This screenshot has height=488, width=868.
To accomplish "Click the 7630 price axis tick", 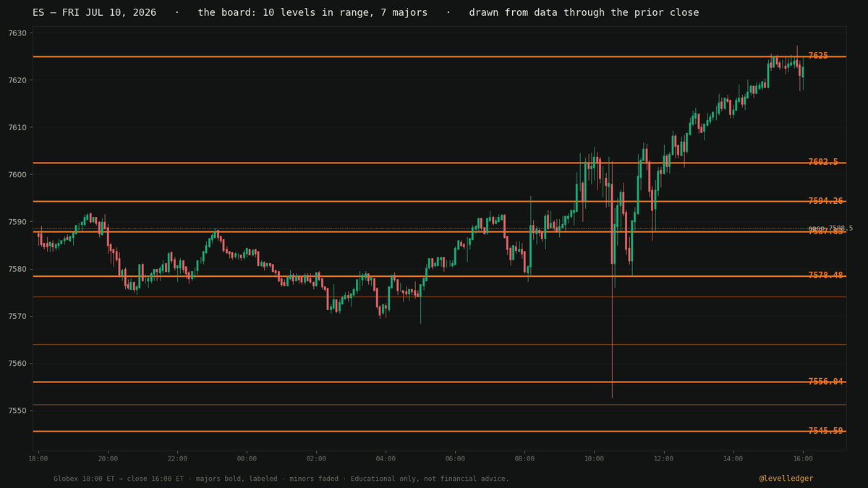I will [x=17, y=33].
